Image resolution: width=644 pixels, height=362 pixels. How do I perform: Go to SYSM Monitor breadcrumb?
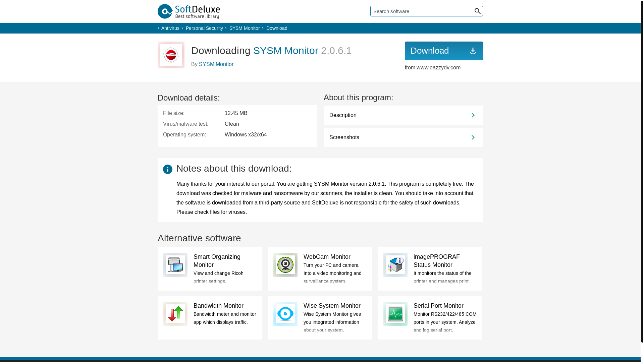(x=245, y=28)
